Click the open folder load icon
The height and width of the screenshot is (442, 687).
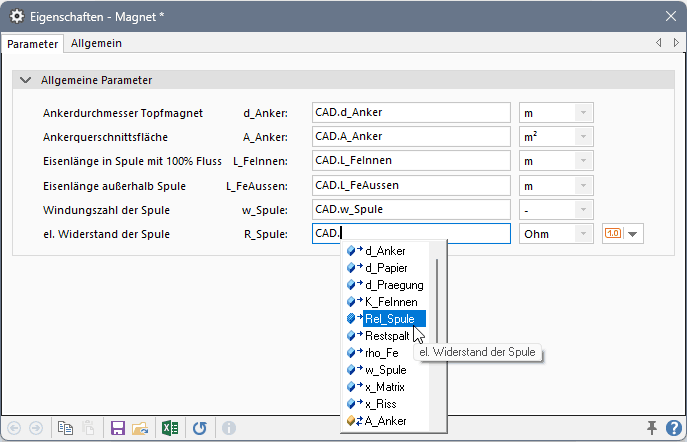coord(140,428)
